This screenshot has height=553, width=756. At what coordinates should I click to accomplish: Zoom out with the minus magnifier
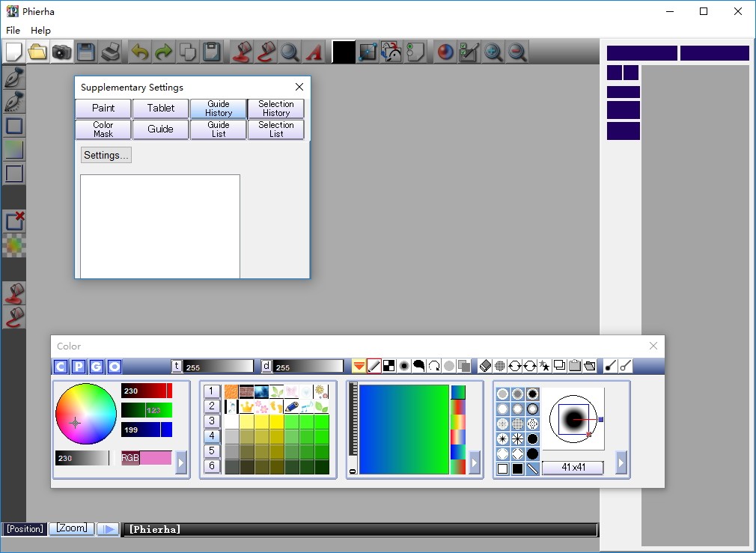pos(517,52)
